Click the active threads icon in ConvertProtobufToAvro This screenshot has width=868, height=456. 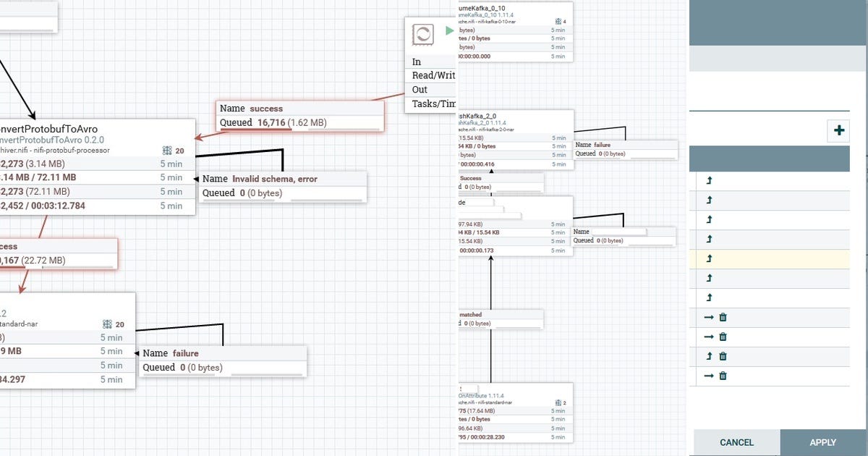(x=168, y=151)
